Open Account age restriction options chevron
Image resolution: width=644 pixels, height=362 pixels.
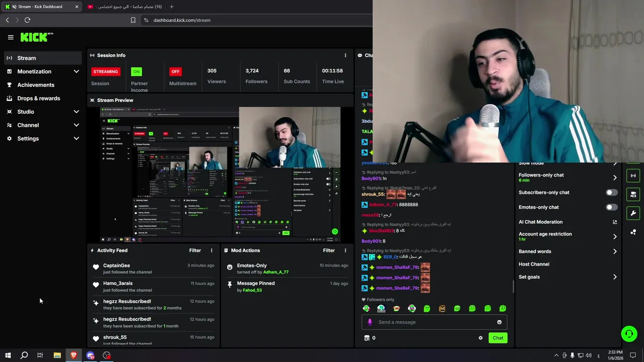click(615, 236)
